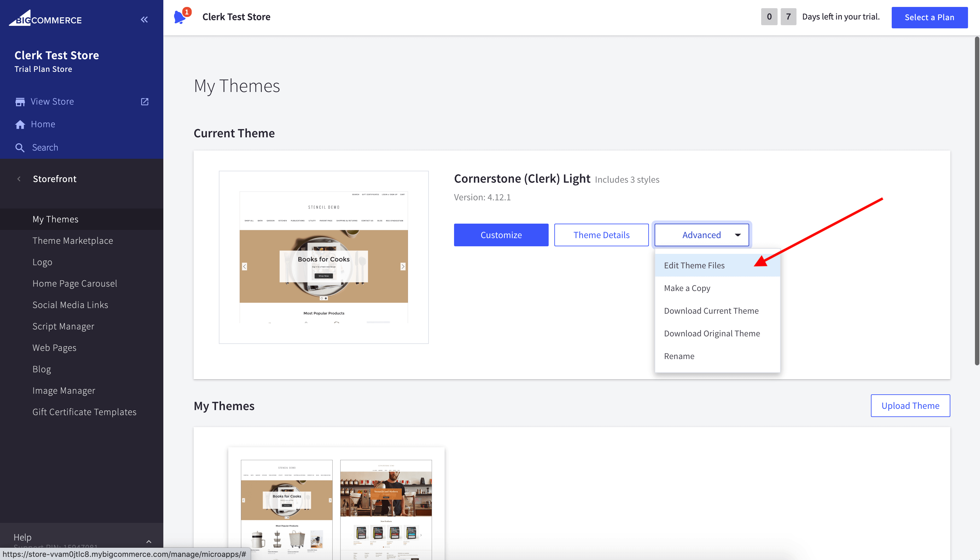Viewport: 980px width, 560px height.
Task: Click the Customize button
Action: coord(501,235)
